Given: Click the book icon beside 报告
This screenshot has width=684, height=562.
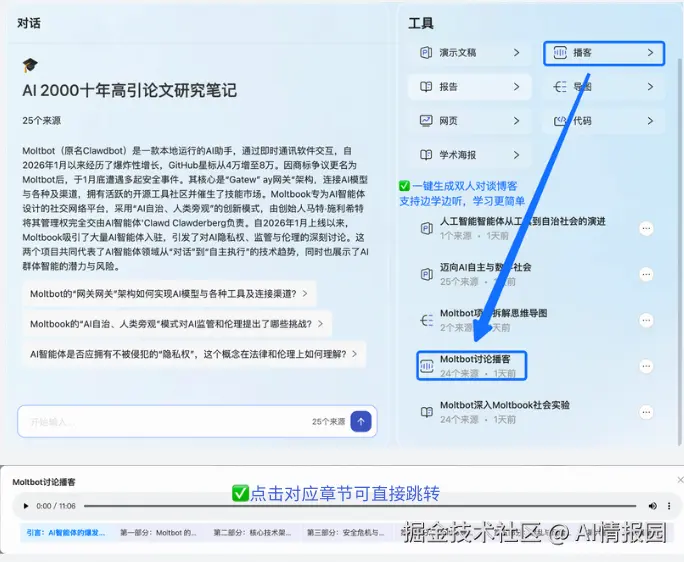Looking at the screenshot, I should click(x=426, y=87).
